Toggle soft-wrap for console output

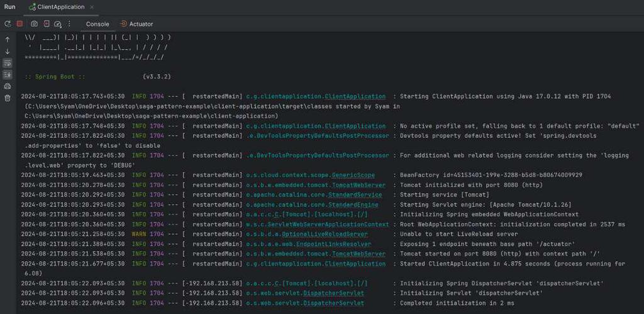(8, 63)
